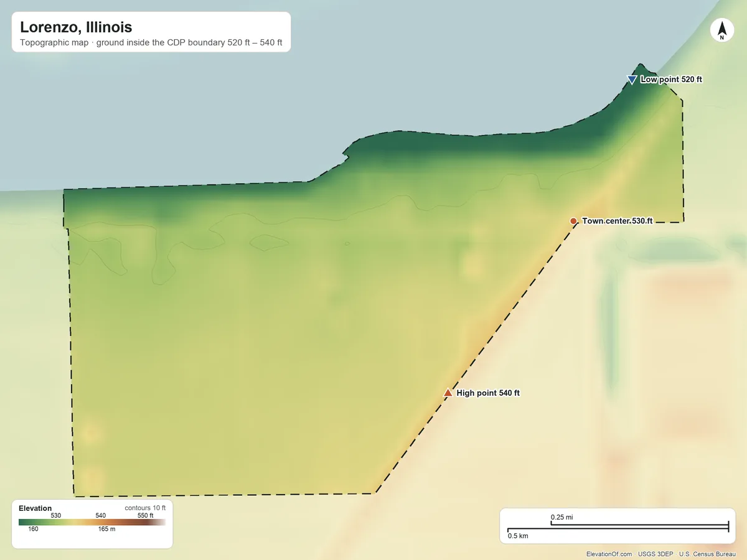The image size is (747, 560).
Task: Click the blue low point triangle marker
Action: [632, 80]
